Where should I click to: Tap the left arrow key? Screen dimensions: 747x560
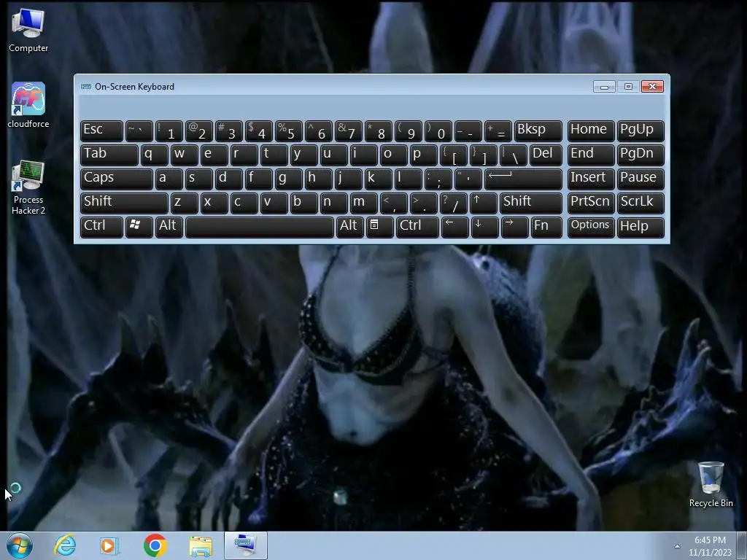click(x=454, y=227)
